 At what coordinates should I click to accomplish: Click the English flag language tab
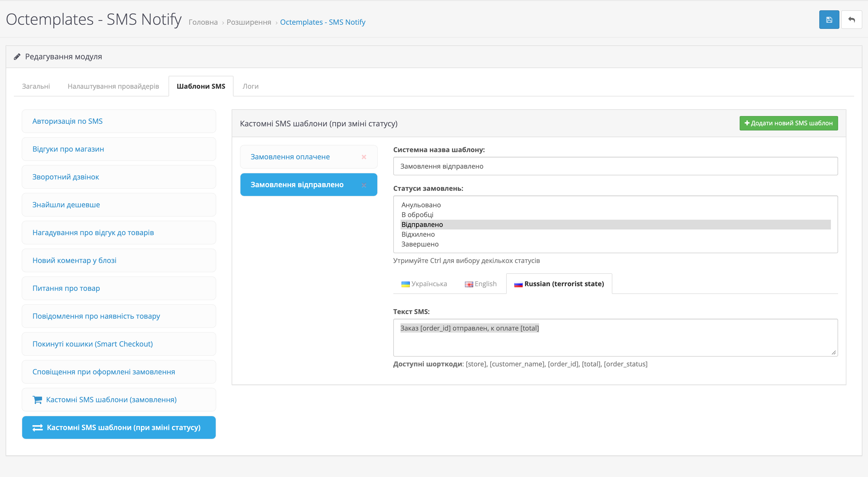[480, 284]
